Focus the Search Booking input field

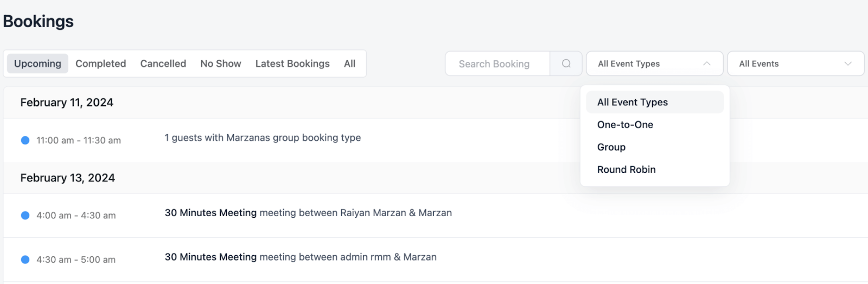(497, 64)
